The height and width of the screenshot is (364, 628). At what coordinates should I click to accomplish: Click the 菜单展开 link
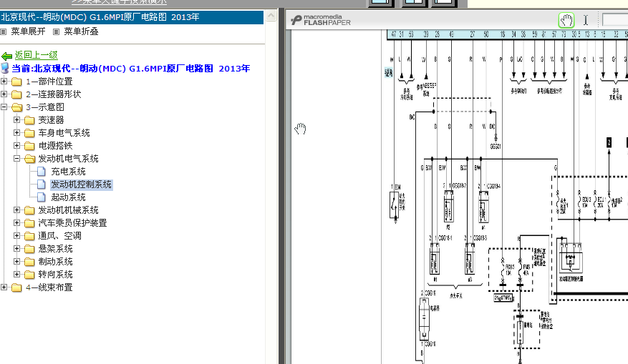pos(28,31)
